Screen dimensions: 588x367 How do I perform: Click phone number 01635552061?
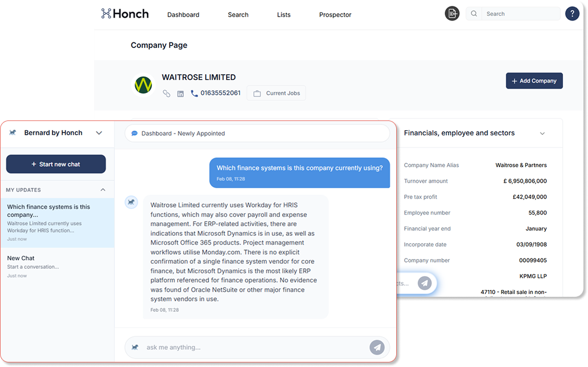(x=220, y=92)
